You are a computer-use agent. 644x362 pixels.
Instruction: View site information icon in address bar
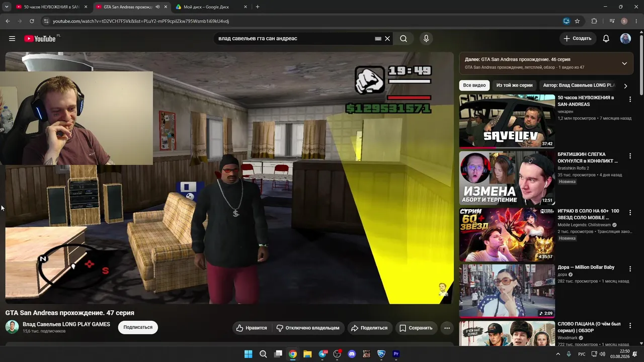46,21
